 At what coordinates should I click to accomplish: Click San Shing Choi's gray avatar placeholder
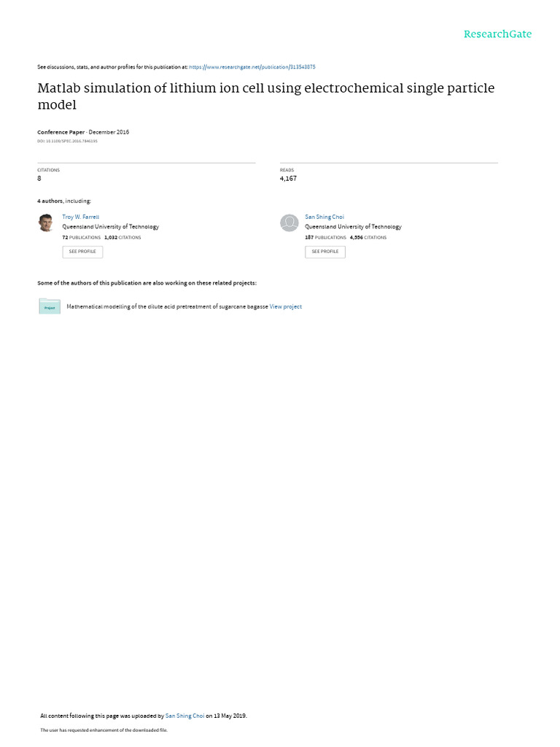pos(289,222)
